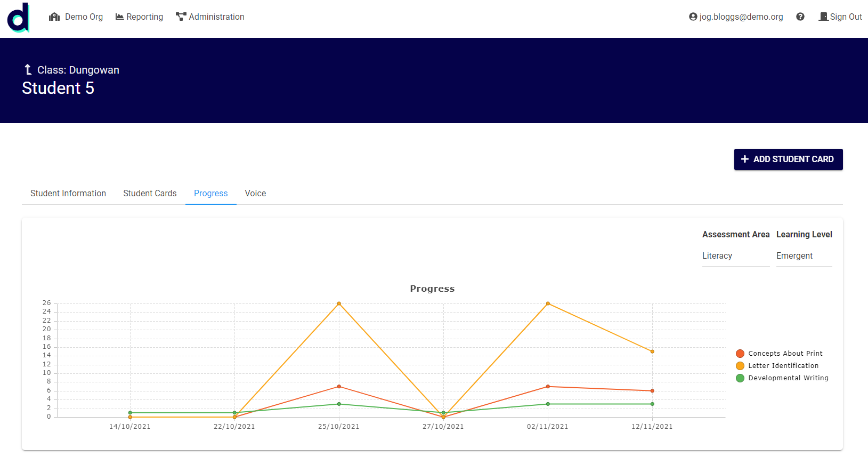
Task: Toggle Letter Identification legend swatch
Action: (740, 366)
